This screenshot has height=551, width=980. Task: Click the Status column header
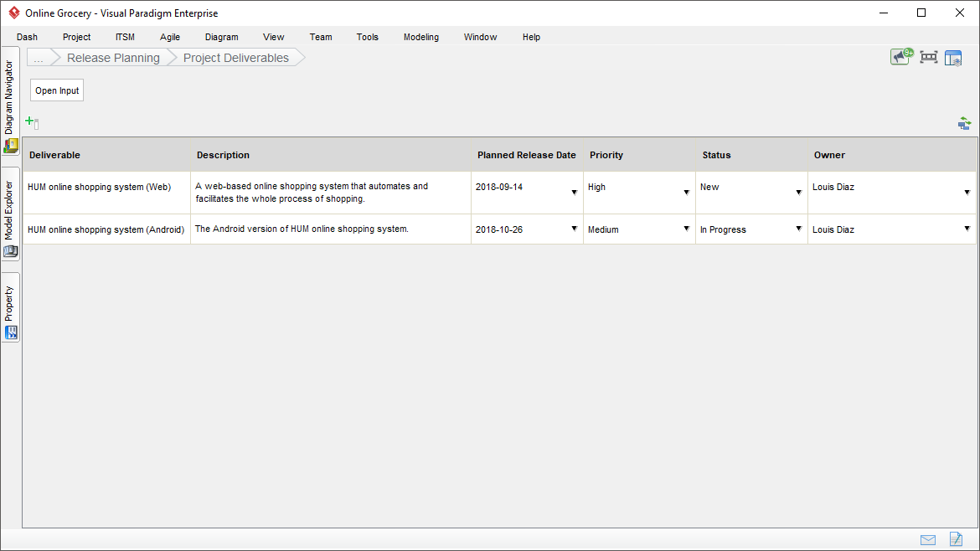point(751,155)
